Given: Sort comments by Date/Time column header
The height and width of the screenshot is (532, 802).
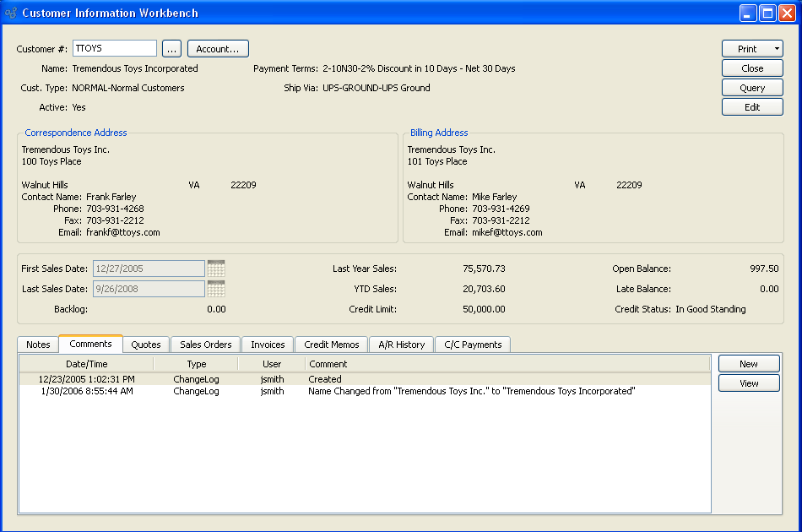Looking at the screenshot, I should [x=86, y=364].
